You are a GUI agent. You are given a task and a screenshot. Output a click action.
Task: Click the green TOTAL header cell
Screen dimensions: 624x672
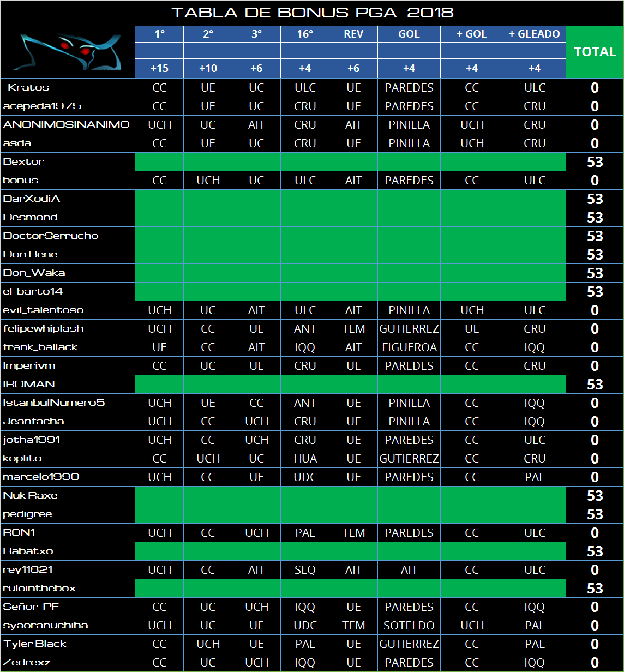[x=595, y=52]
